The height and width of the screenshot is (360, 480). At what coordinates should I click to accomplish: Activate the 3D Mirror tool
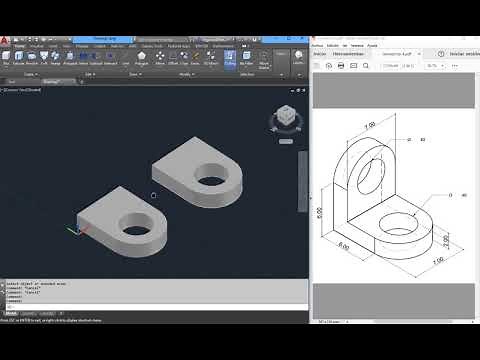click(x=210, y=57)
